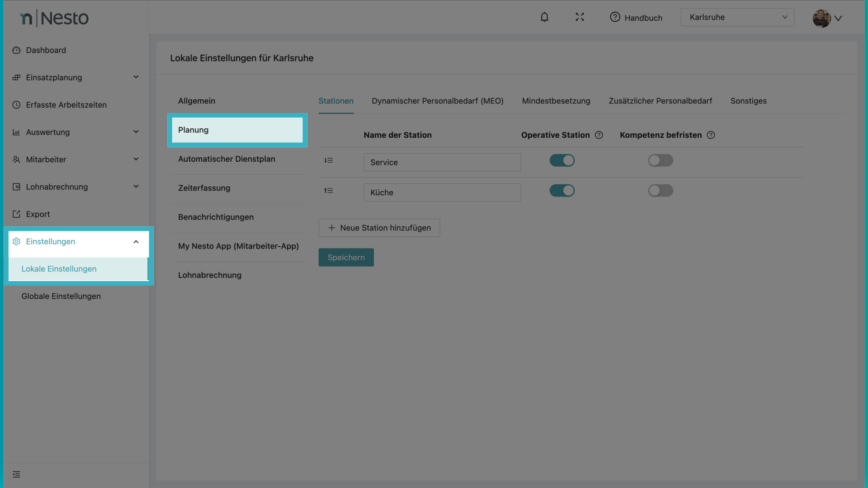Click the sort handle next to Service

pyautogui.click(x=329, y=160)
